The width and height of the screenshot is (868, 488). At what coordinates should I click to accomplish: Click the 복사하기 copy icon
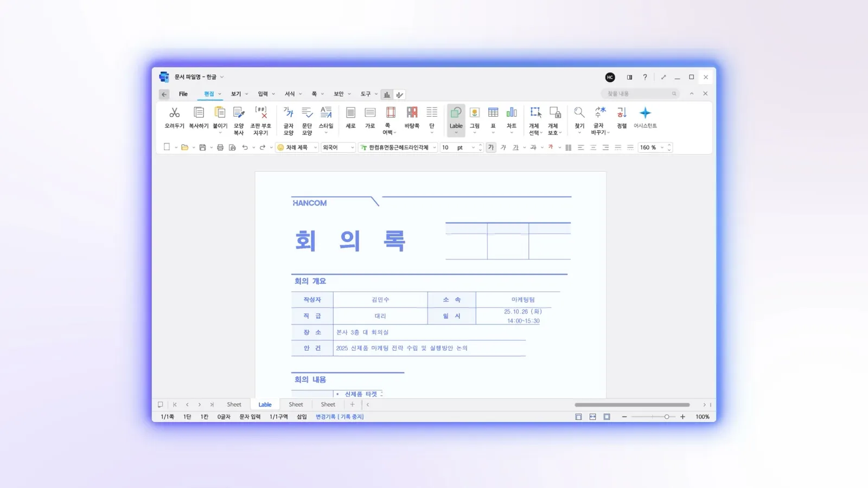click(199, 112)
